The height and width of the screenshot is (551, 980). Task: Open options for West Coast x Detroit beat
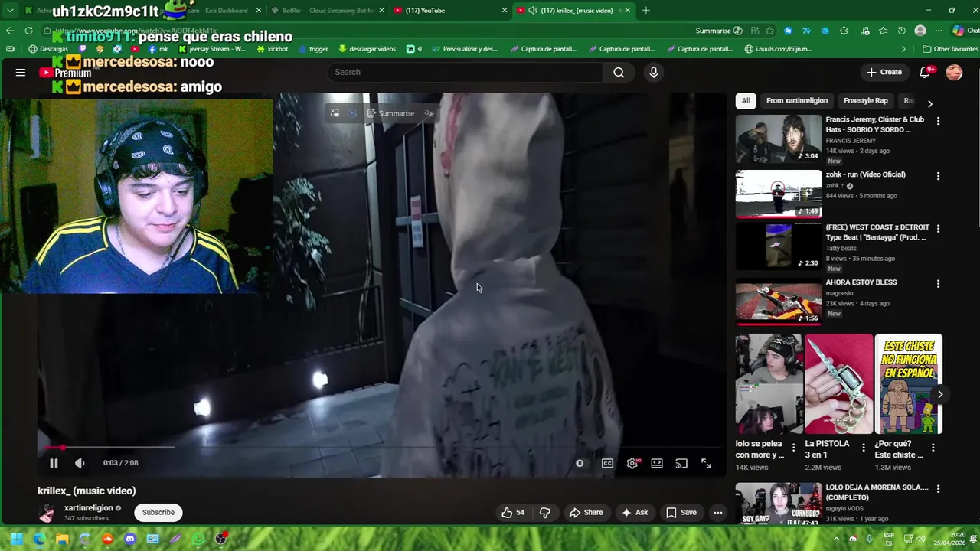tap(938, 228)
